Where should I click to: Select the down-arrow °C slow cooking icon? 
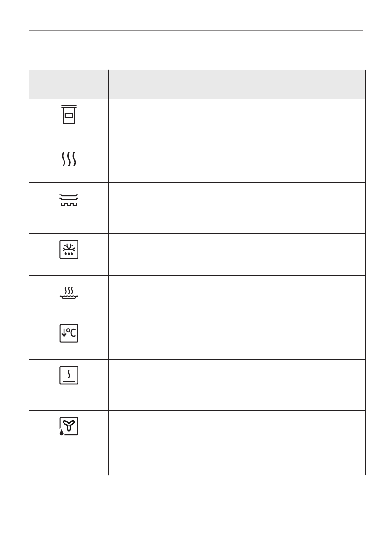point(69,333)
